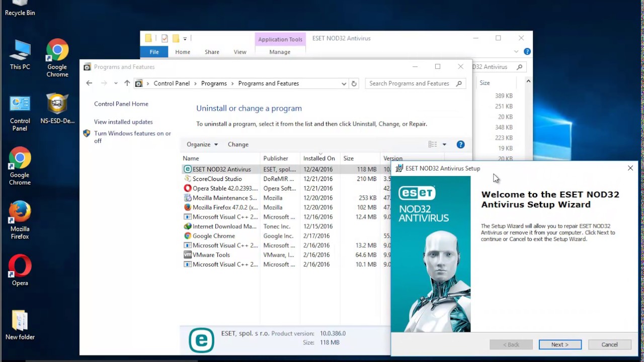Screen dimensions: 644x362
Task: Open NS-ESD-De... desktop icon
Action: [57, 109]
